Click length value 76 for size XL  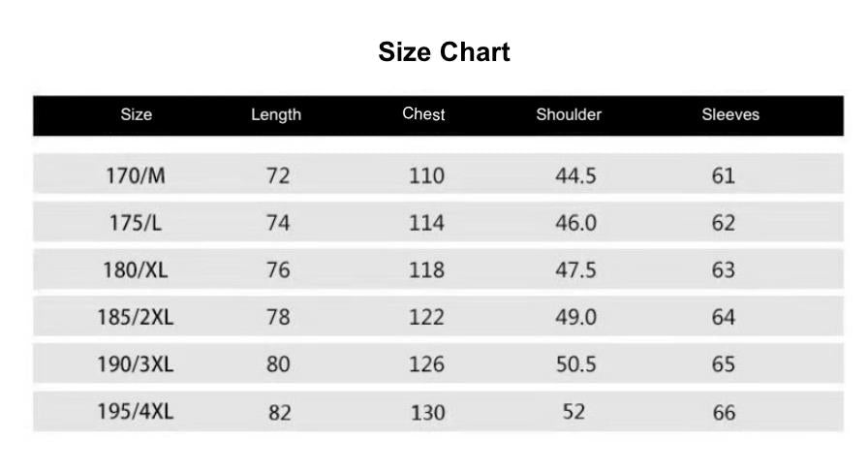(x=278, y=270)
